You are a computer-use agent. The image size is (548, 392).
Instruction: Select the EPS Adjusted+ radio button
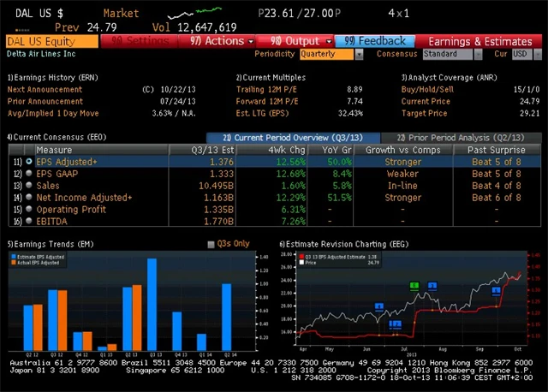pyautogui.click(x=29, y=161)
